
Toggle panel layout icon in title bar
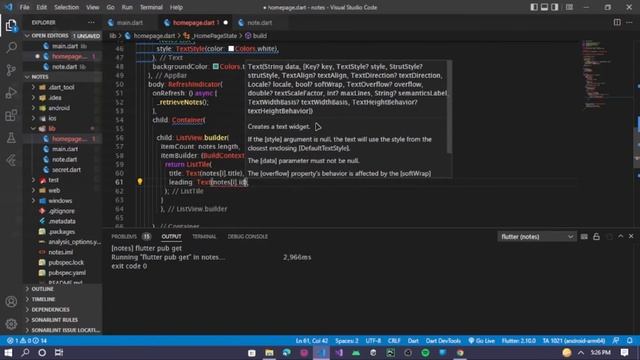point(544,7)
